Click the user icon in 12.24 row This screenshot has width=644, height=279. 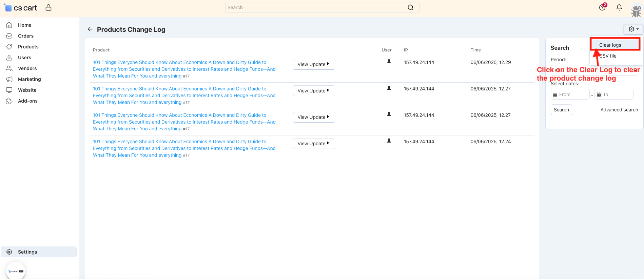pos(389,141)
